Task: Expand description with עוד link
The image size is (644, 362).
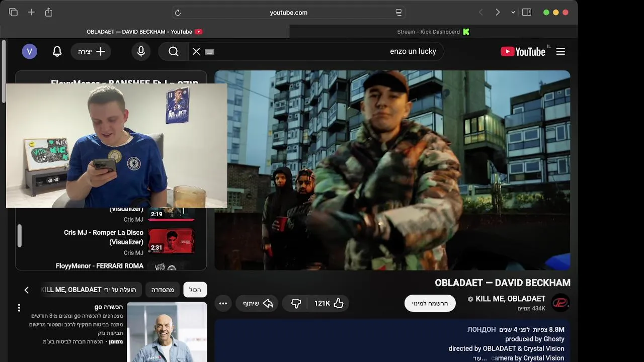Action: 480,358
